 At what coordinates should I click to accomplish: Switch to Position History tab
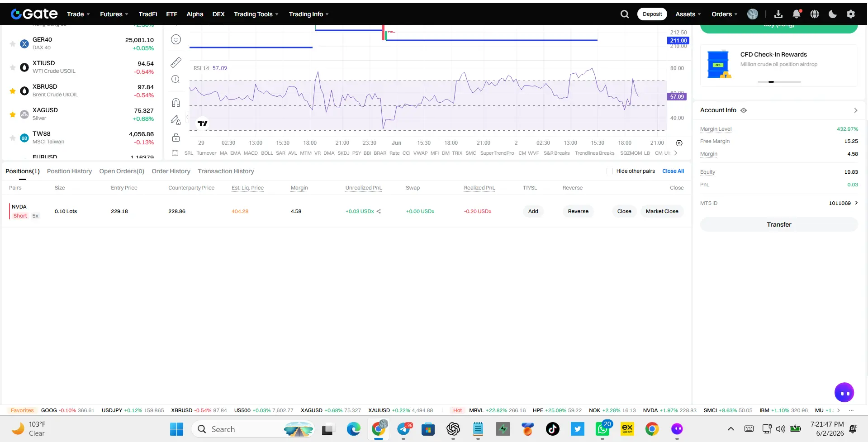point(69,171)
